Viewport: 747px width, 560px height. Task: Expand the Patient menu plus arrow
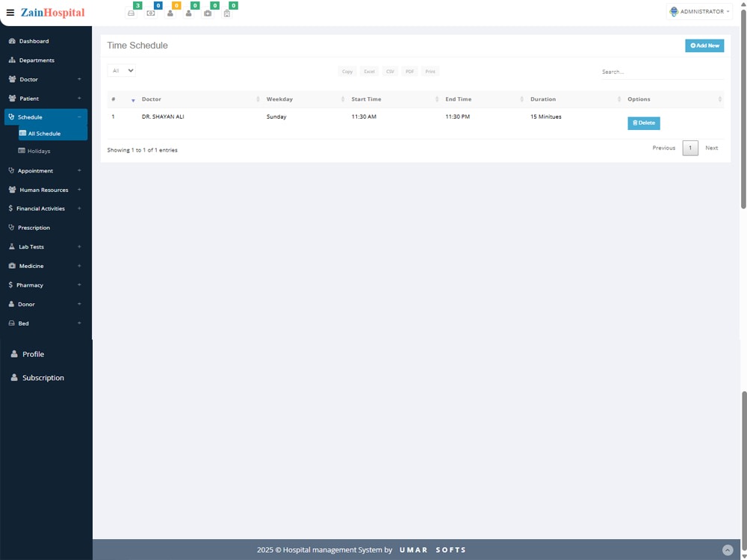click(x=79, y=98)
